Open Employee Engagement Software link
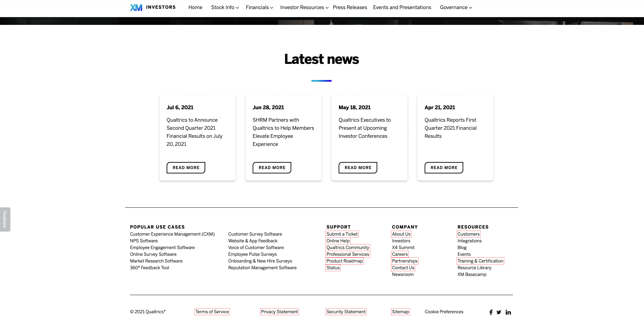644x322 pixels. pyautogui.click(x=162, y=248)
